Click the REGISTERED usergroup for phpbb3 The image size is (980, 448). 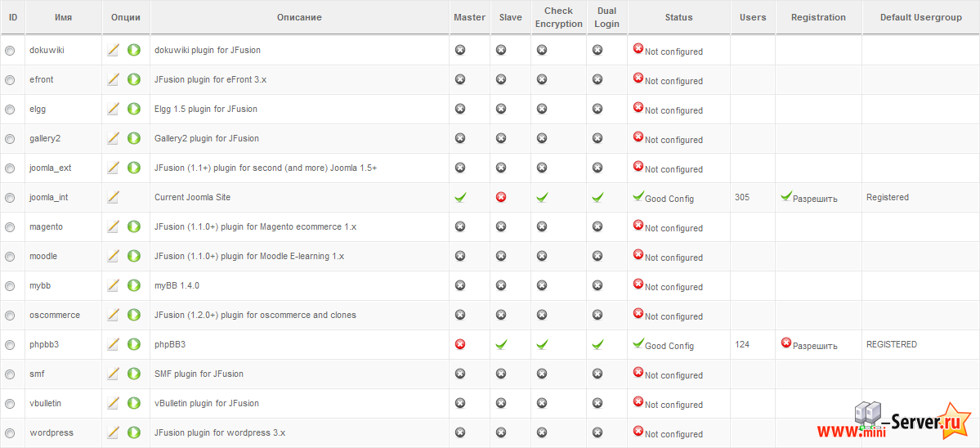(x=892, y=344)
